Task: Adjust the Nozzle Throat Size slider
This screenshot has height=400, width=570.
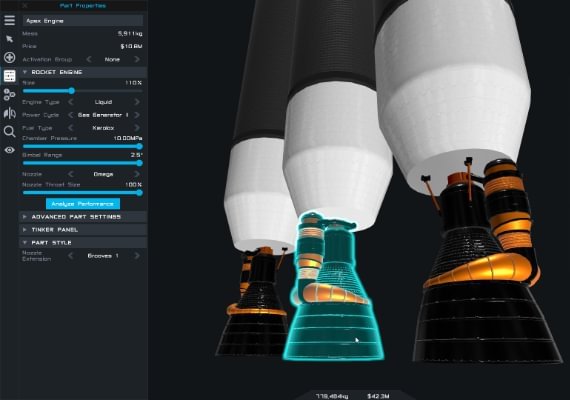Action: click(x=83, y=193)
